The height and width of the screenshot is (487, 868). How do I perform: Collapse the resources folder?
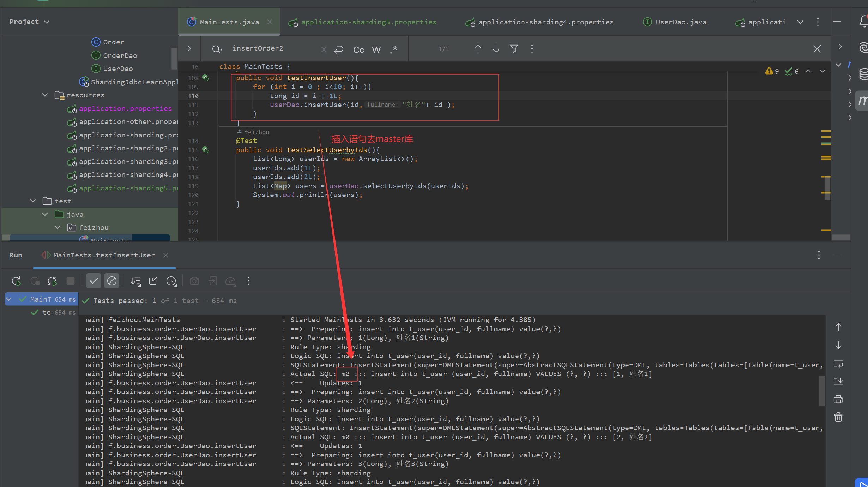coord(45,95)
